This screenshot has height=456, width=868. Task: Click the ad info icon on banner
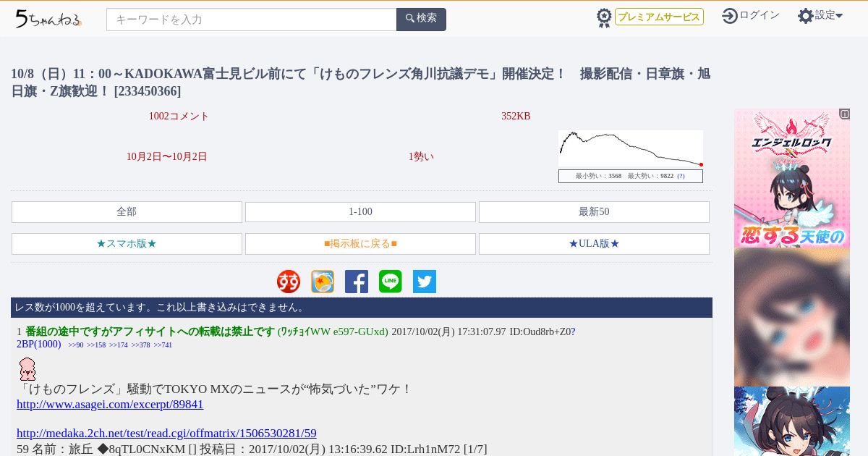click(x=844, y=114)
